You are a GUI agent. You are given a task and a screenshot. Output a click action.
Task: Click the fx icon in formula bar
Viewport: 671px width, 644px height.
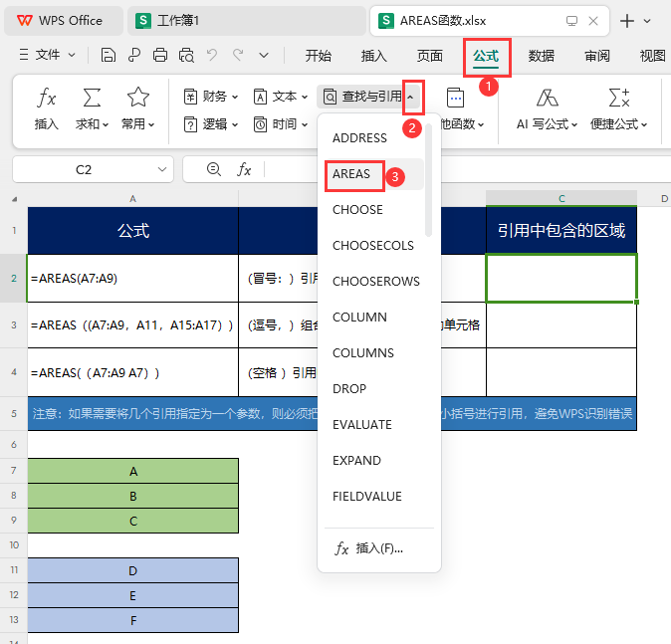(x=244, y=169)
